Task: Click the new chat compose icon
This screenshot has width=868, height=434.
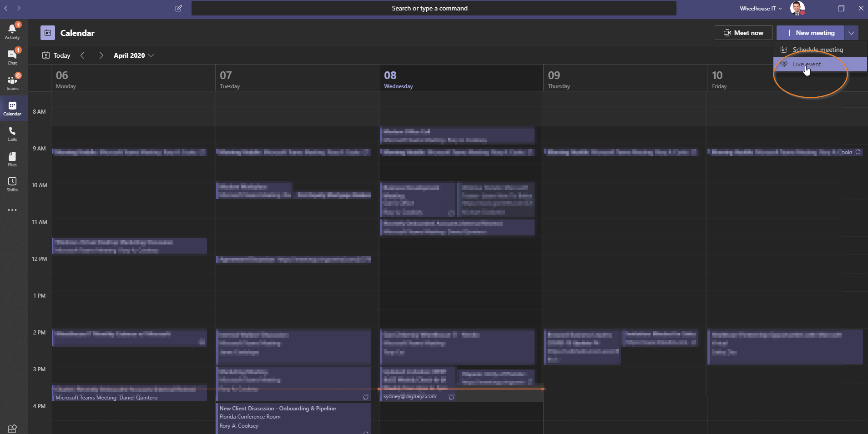Action: [x=179, y=8]
